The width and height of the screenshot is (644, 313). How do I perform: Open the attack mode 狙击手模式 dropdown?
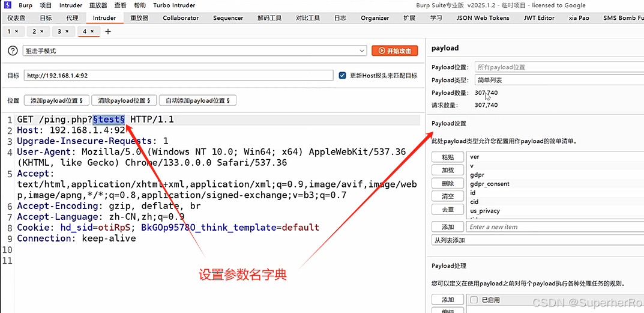pyautogui.click(x=194, y=50)
